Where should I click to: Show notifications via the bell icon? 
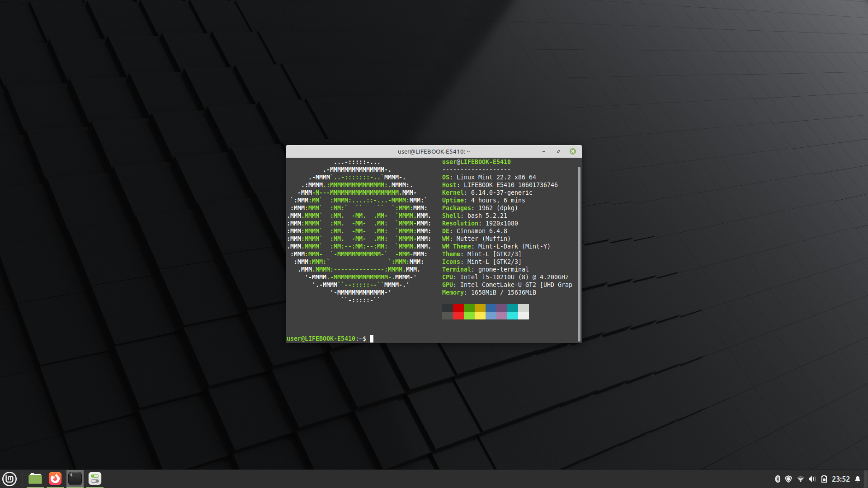point(858,479)
